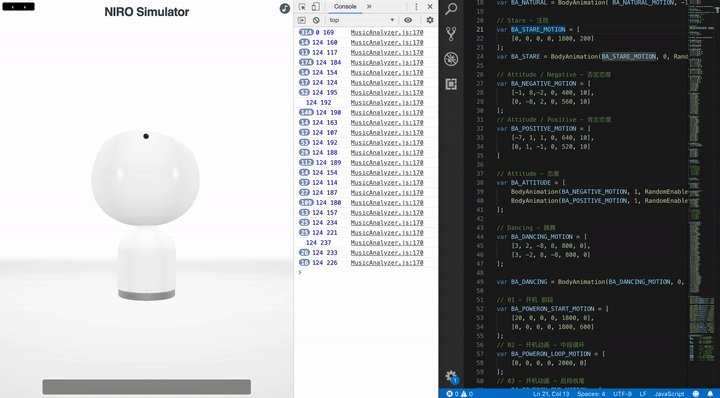Click the gray progress bar below the robot

146,387
